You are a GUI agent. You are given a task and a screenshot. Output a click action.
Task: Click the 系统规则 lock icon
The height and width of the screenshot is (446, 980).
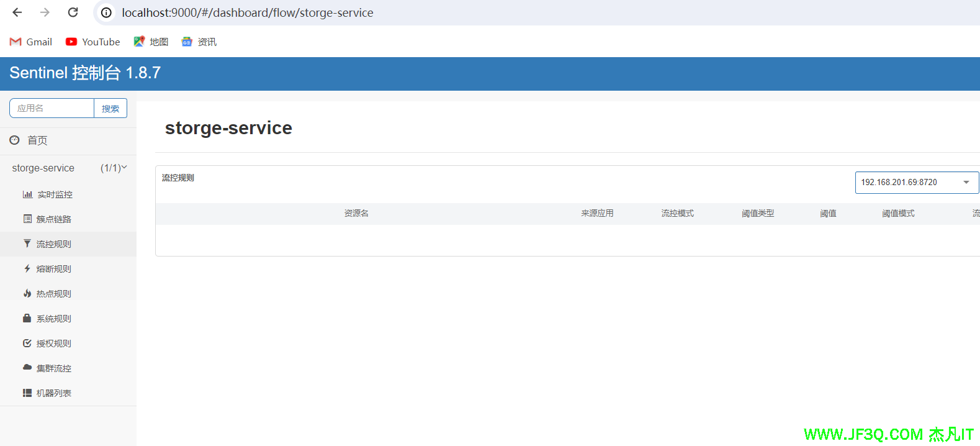(27, 318)
